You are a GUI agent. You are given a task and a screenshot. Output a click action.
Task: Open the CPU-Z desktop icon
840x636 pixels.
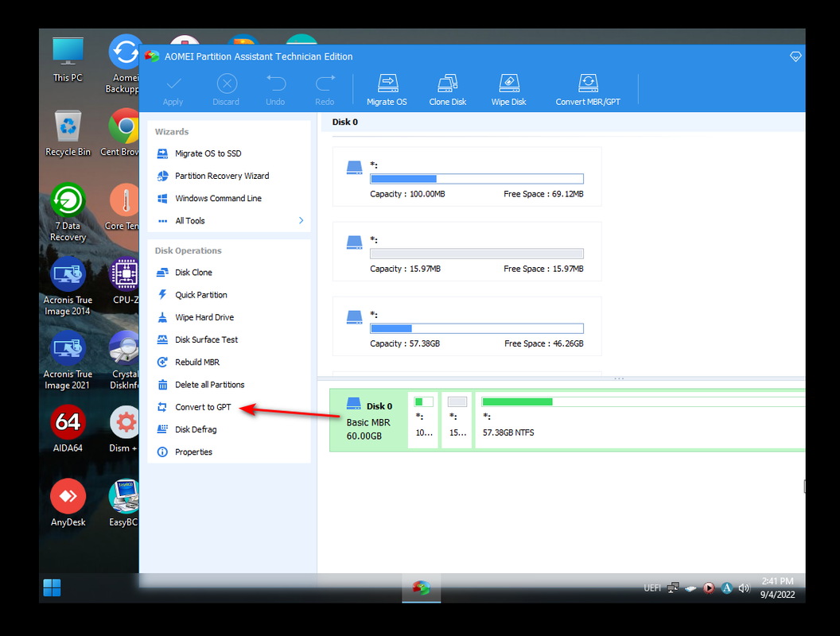point(124,281)
